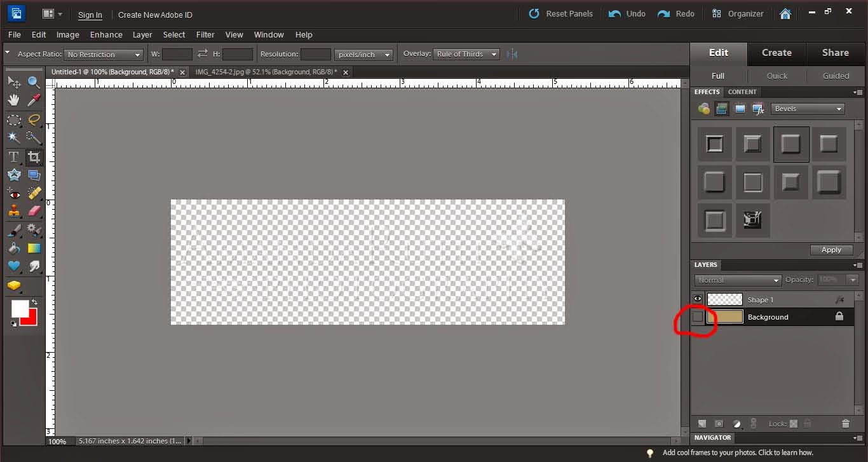Screen dimensions: 868x462
Task: Expand the Bevels effects dropdown
Action: click(808, 109)
